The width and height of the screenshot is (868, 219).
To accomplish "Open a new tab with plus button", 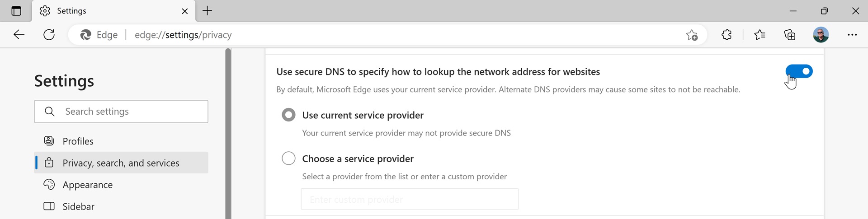I will click(x=207, y=11).
